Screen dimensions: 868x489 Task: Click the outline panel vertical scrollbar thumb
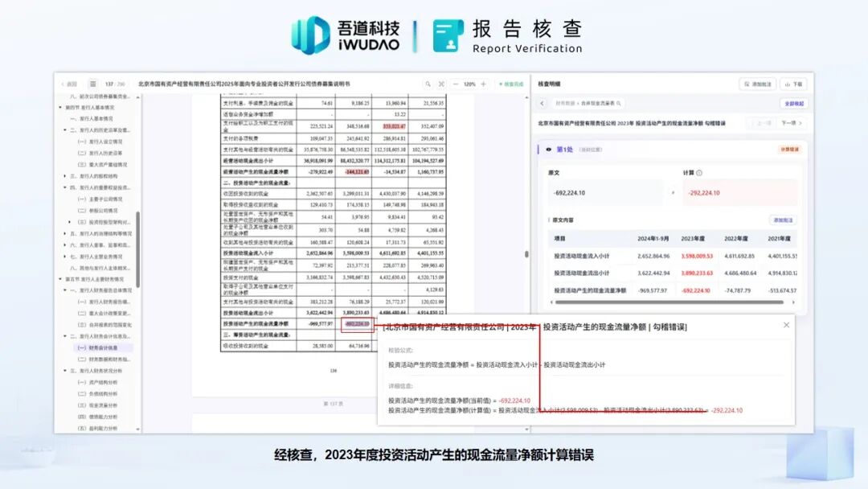click(x=138, y=249)
